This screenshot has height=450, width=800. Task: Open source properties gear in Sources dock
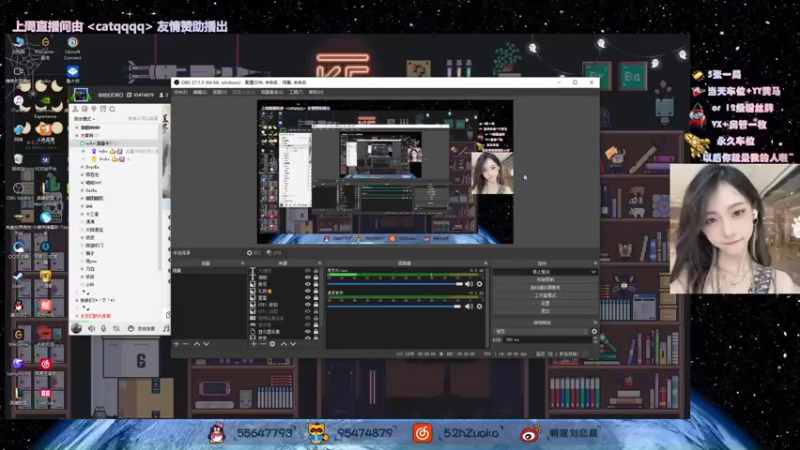tap(272, 344)
